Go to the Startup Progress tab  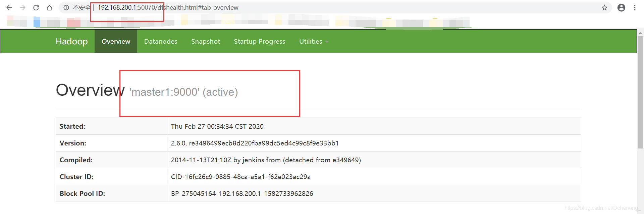tap(259, 41)
